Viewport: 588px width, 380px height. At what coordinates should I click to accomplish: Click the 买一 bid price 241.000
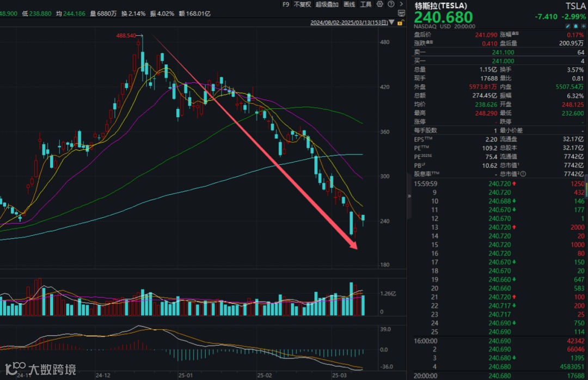pyautogui.click(x=503, y=61)
